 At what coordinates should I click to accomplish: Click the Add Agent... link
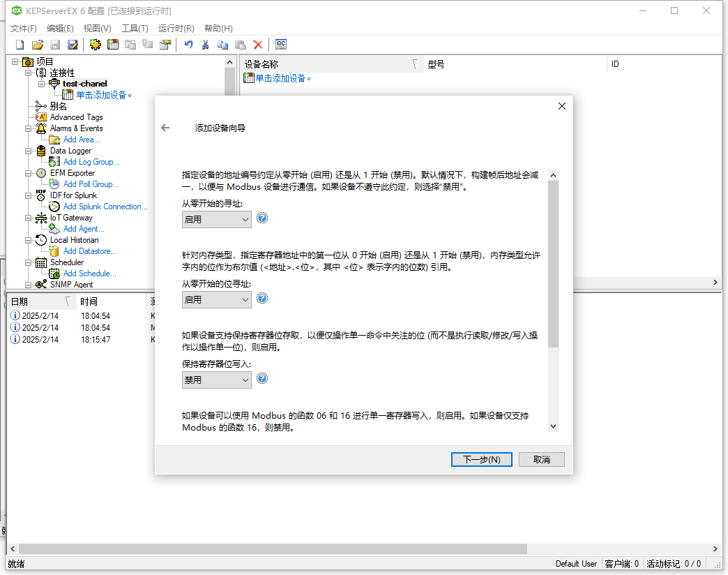click(84, 228)
